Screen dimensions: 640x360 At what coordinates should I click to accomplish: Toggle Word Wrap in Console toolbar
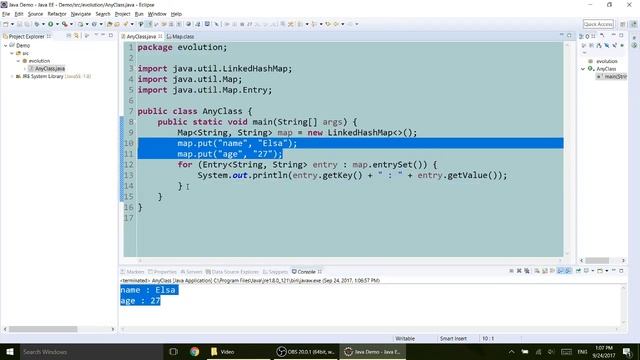click(552, 271)
